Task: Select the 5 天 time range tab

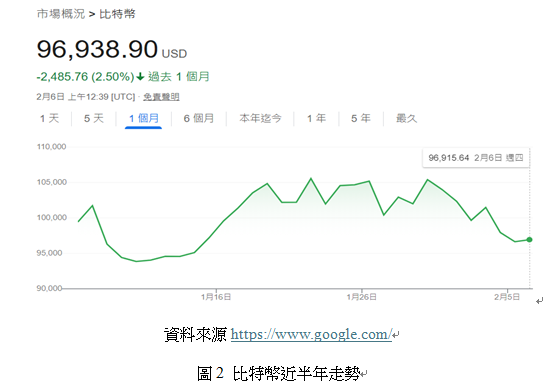Action: [x=94, y=118]
